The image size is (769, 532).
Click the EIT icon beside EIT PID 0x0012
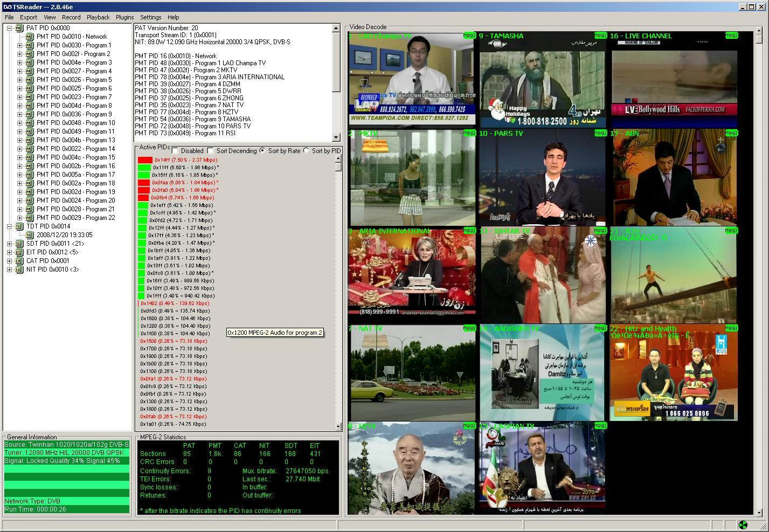click(x=19, y=252)
